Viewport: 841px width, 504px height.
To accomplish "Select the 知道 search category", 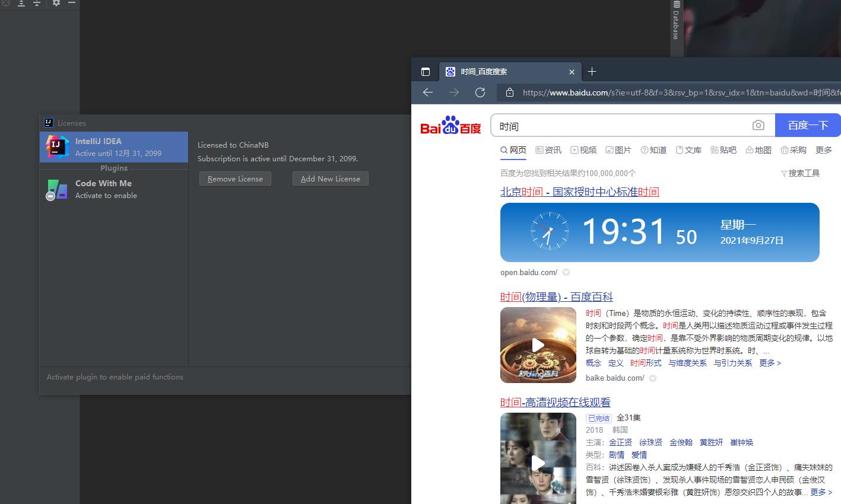I will click(653, 150).
